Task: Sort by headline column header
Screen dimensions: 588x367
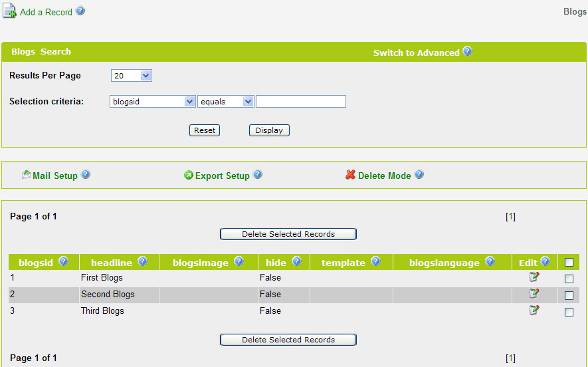Action: coord(111,263)
